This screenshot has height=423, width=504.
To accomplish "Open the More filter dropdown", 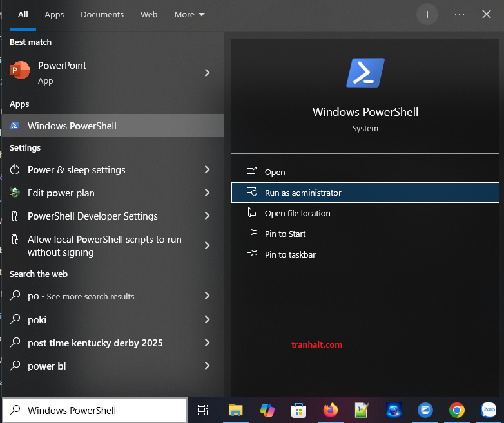I will click(x=189, y=14).
